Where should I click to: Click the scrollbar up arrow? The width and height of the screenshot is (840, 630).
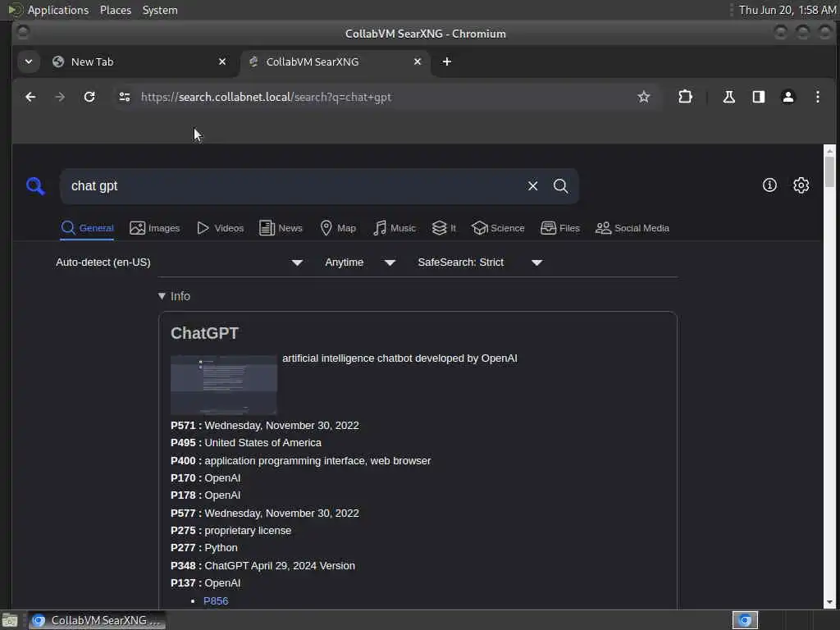pos(829,151)
